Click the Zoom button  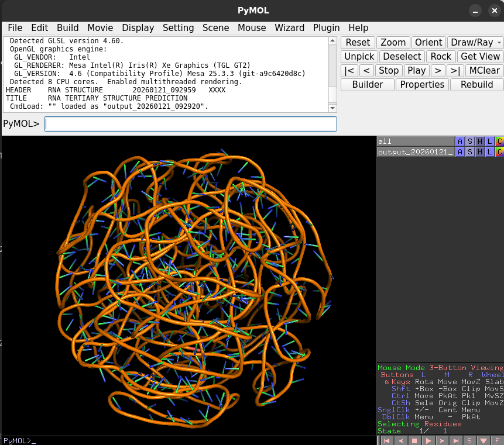393,42
